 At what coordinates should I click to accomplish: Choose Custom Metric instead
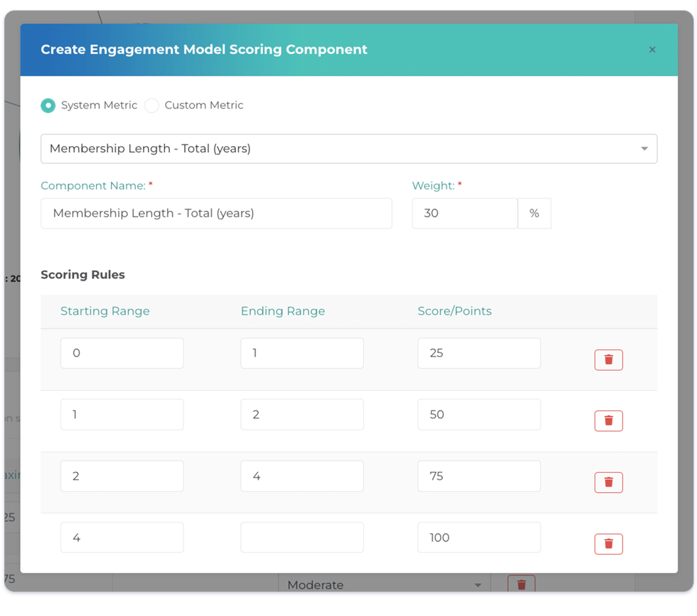point(151,105)
